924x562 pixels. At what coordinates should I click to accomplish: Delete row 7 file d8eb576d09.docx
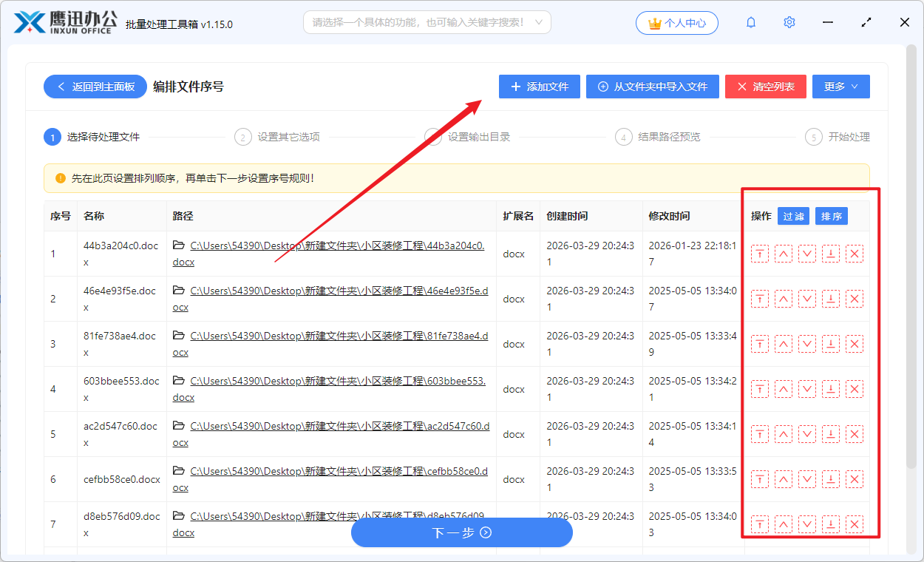tap(854, 524)
